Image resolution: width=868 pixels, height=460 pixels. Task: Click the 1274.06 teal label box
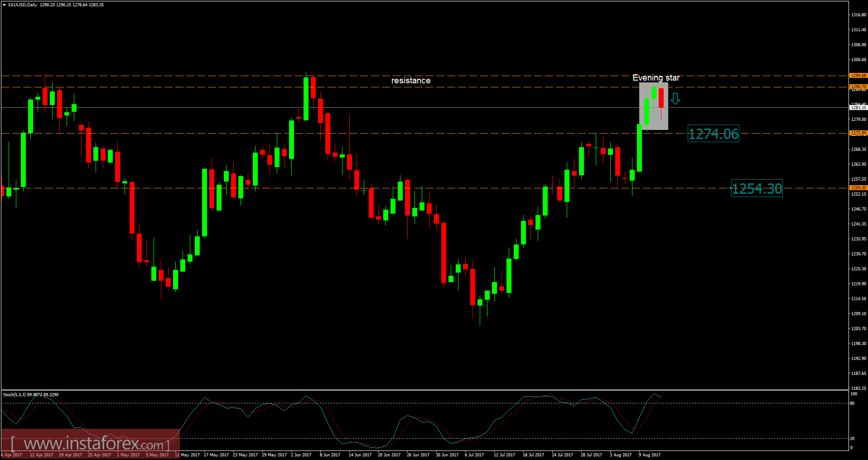[x=714, y=134]
